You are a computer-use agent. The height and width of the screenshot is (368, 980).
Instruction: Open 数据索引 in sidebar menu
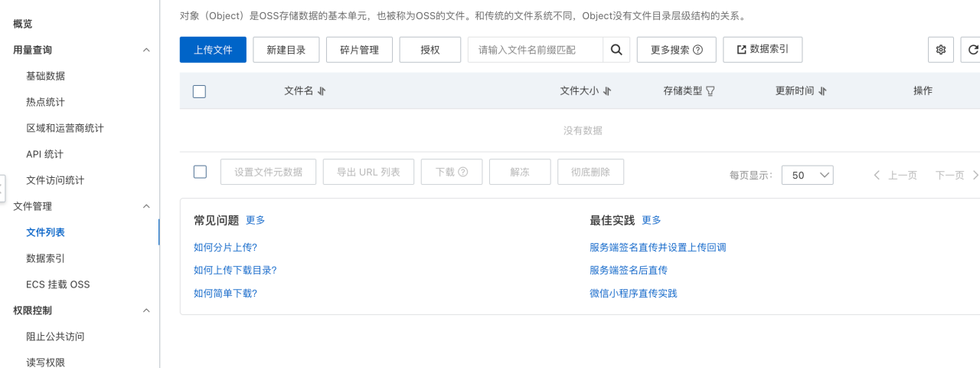coord(45,258)
